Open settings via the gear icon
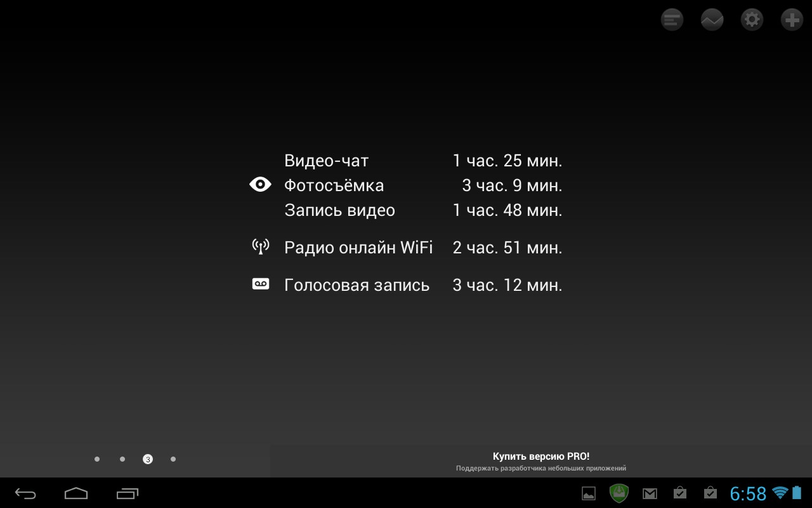Screen dimensions: 812x508 (x=752, y=20)
